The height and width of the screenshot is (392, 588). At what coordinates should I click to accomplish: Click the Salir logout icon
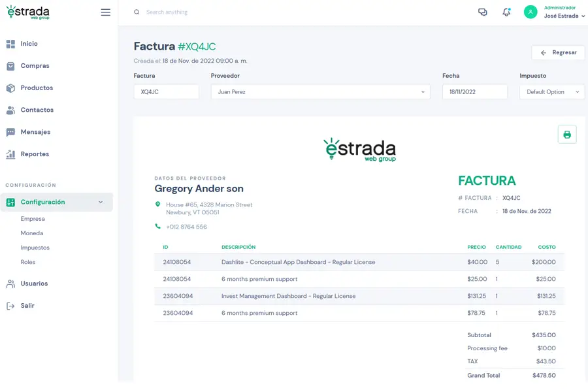pyautogui.click(x=10, y=306)
